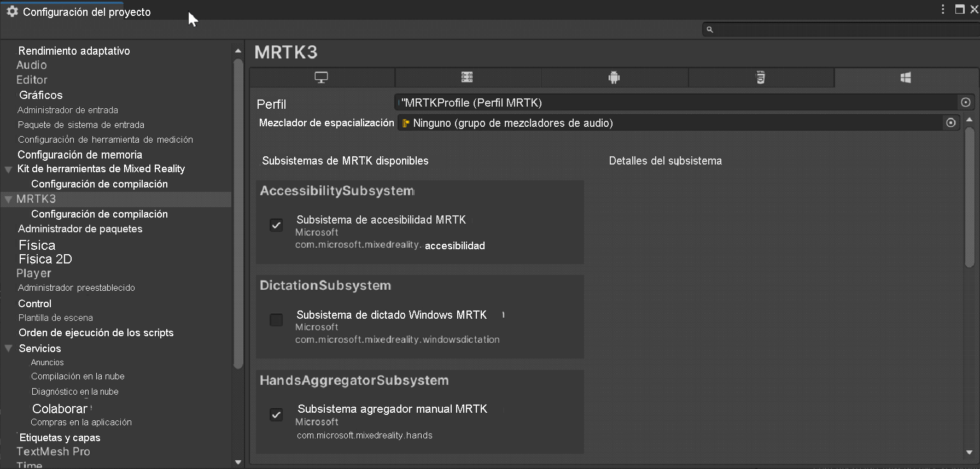The width and height of the screenshot is (980, 469).
Task: Open the window options kebab menu
Action: tap(943, 9)
